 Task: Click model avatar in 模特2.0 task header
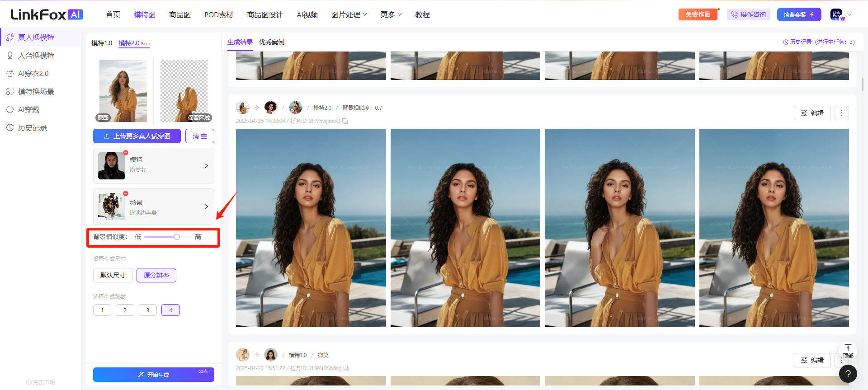coord(271,108)
